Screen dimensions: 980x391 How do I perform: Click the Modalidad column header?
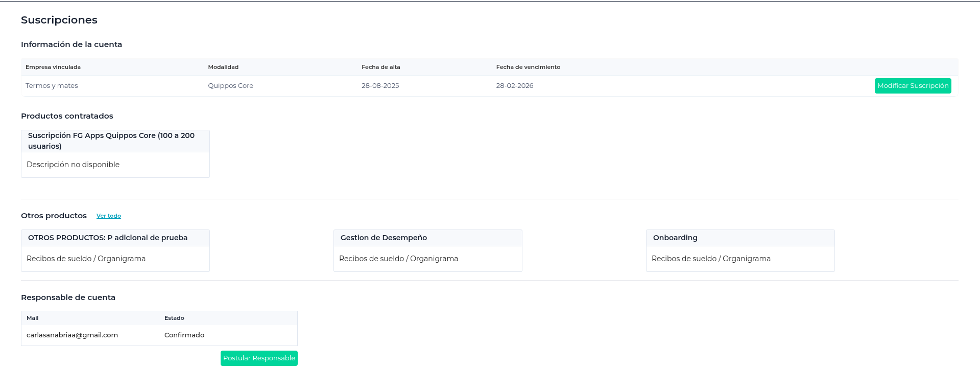click(223, 67)
